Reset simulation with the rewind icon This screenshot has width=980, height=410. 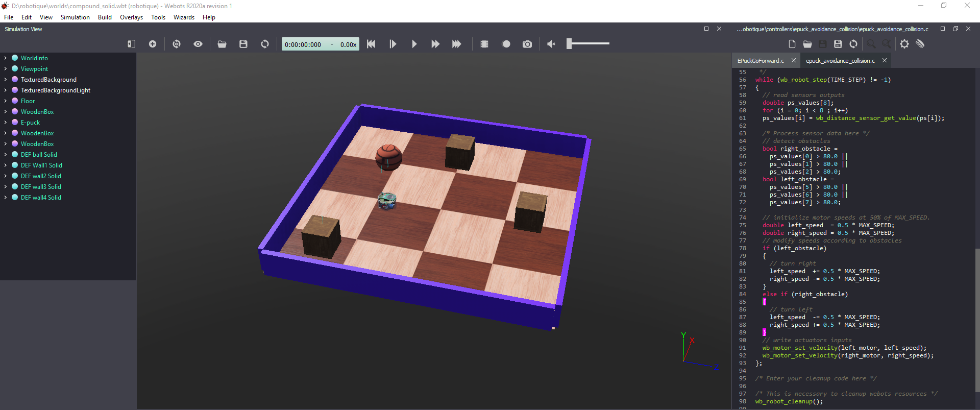pos(371,44)
